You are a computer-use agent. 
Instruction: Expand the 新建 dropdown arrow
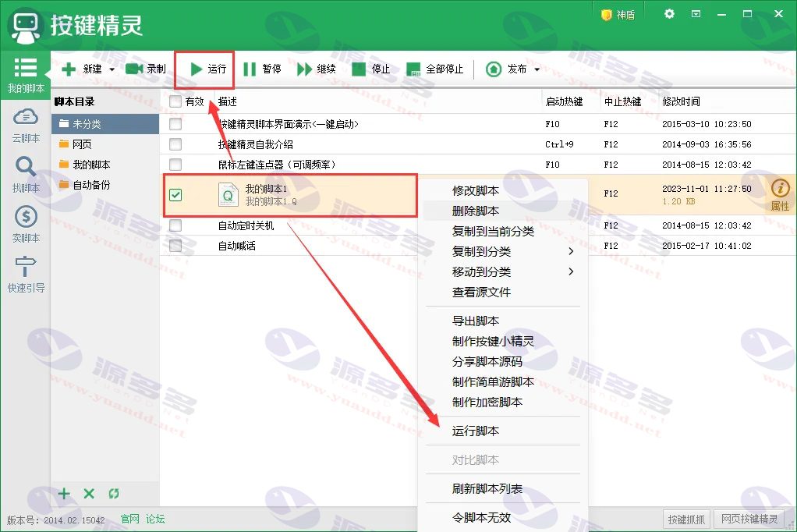coord(112,69)
